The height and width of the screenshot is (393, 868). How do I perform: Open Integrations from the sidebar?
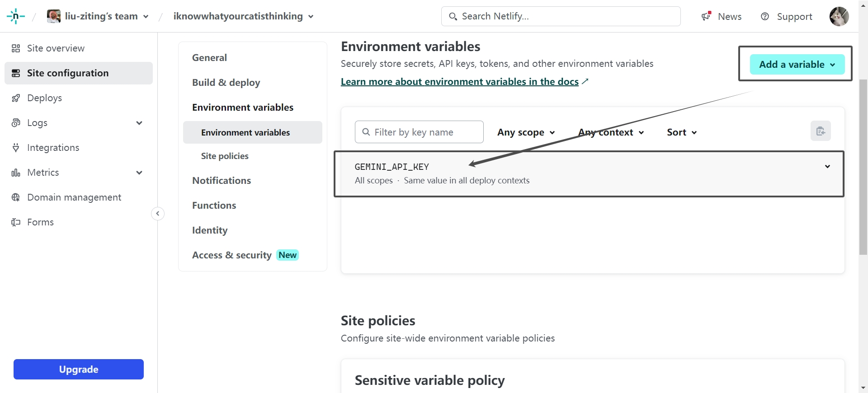coord(53,148)
